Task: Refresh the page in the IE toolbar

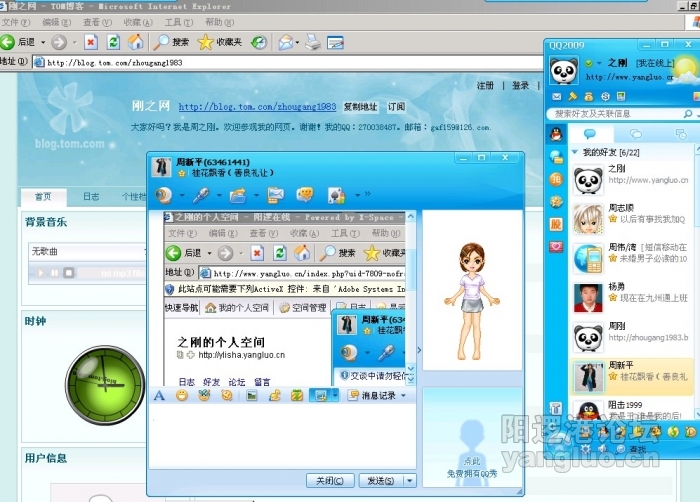Action: 113,42
